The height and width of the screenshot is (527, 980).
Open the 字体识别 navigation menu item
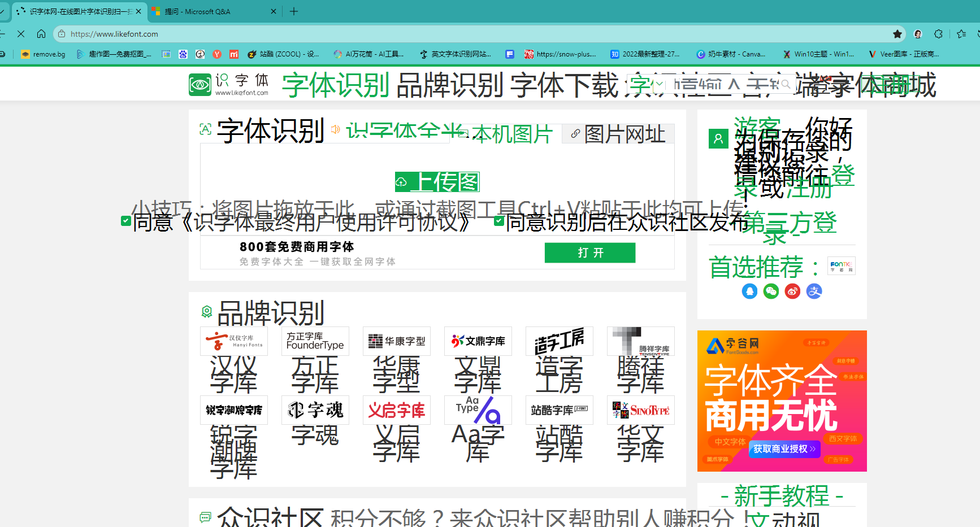tap(336, 85)
